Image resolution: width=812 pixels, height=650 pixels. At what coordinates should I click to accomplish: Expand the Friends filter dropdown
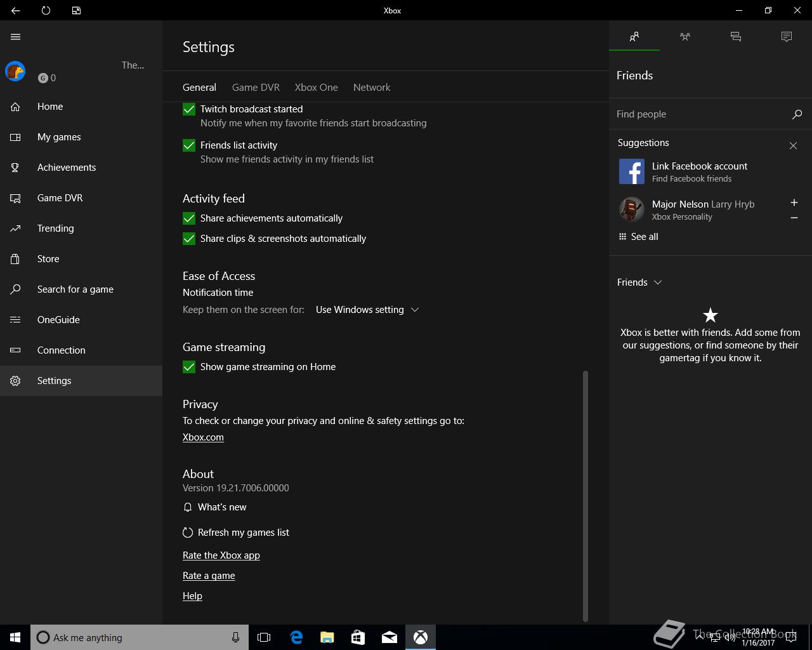[639, 282]
